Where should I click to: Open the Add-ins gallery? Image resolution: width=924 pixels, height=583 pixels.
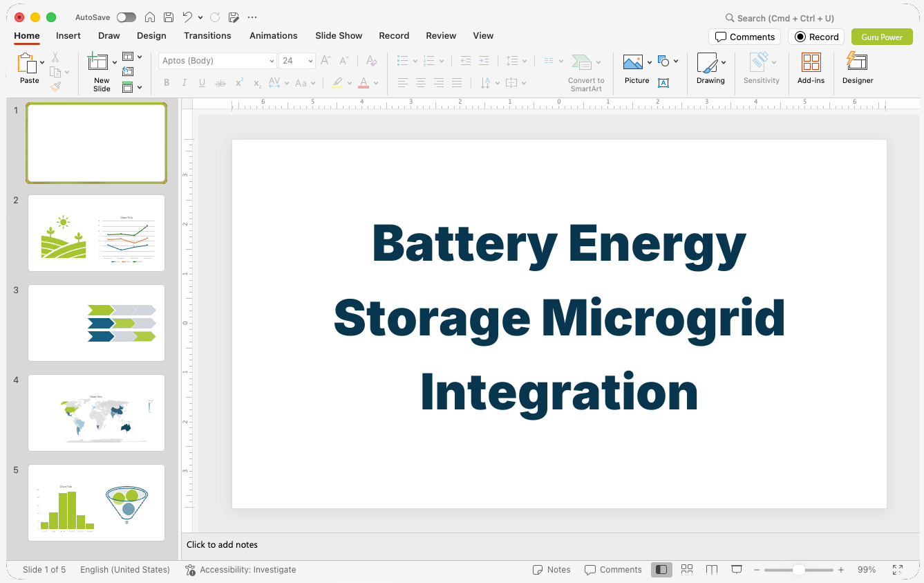pos(811,69)
